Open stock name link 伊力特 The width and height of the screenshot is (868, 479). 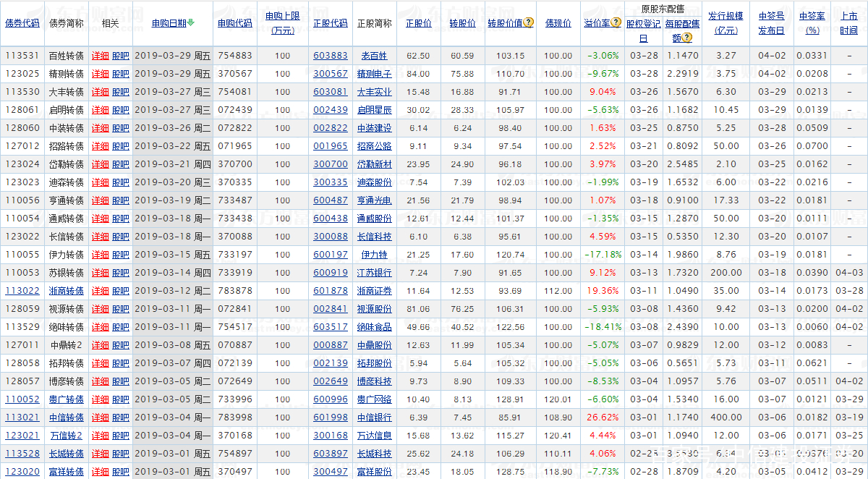[375, 255]
